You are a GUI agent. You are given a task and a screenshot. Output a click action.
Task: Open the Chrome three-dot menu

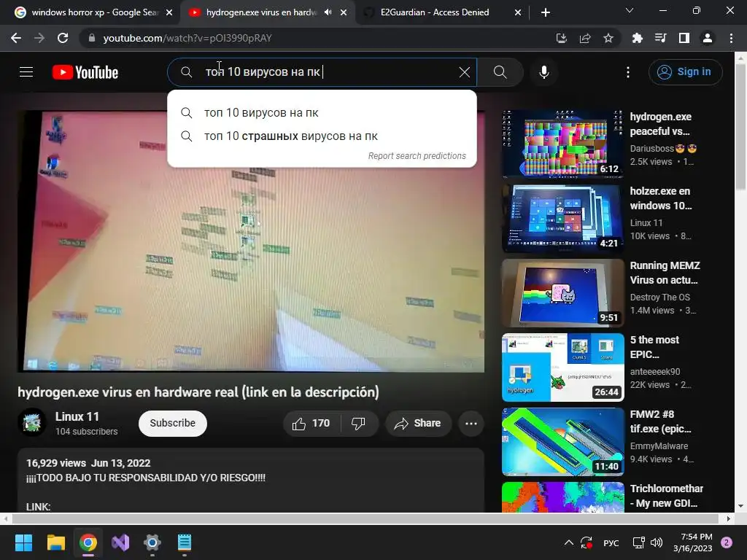click(x=731, y=38)
